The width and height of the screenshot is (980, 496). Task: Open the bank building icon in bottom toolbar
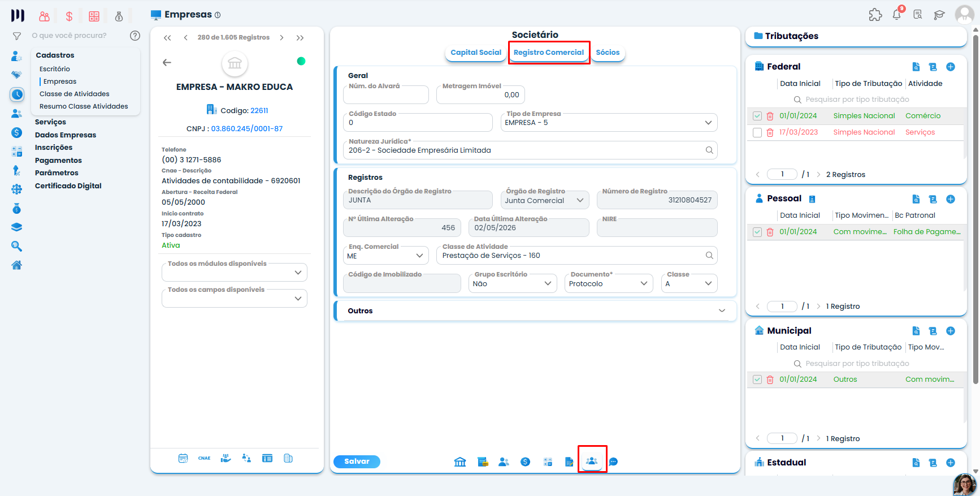tap(460, 462)
